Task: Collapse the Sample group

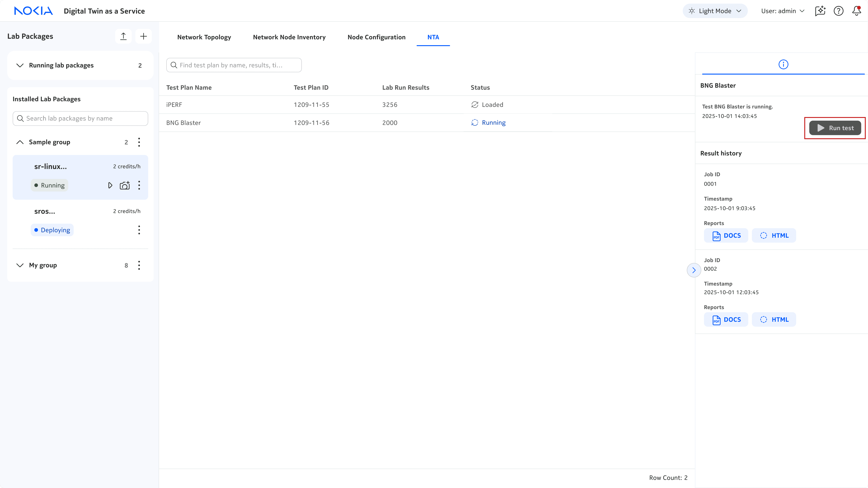Action: (x=20, y=142)
